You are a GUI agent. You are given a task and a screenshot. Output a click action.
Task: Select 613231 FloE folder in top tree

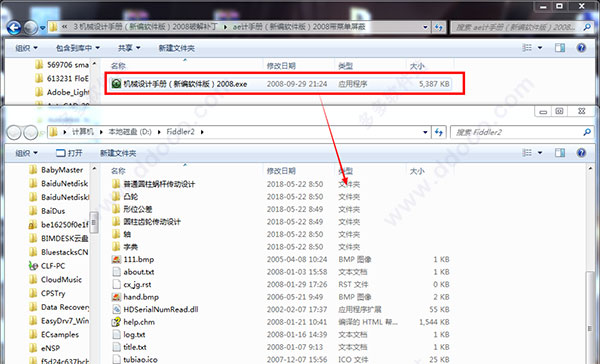tap(62, 78)
